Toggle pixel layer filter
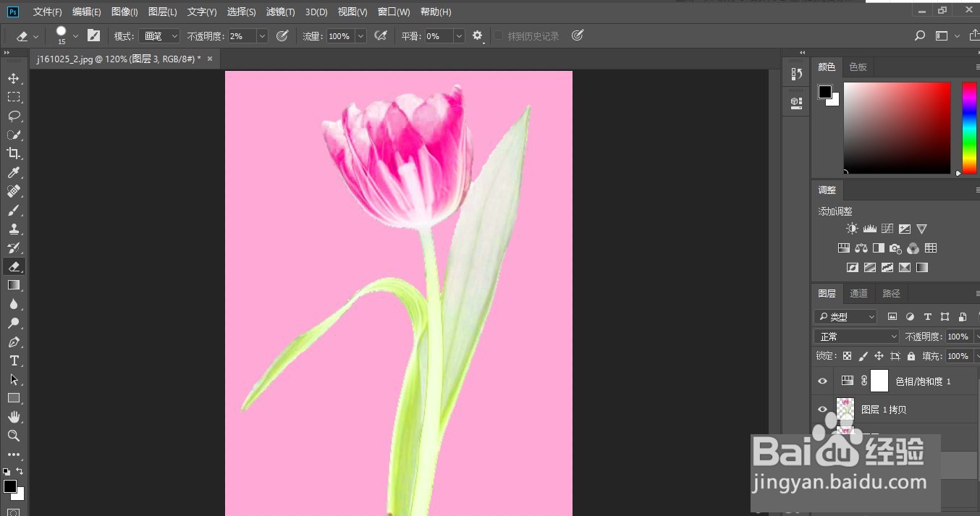 pos(892,317)
